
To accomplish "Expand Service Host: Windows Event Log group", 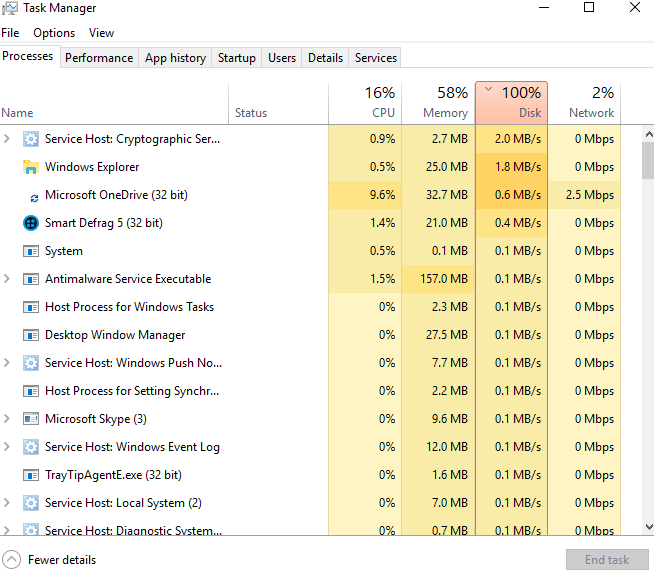I will (7, 446).
